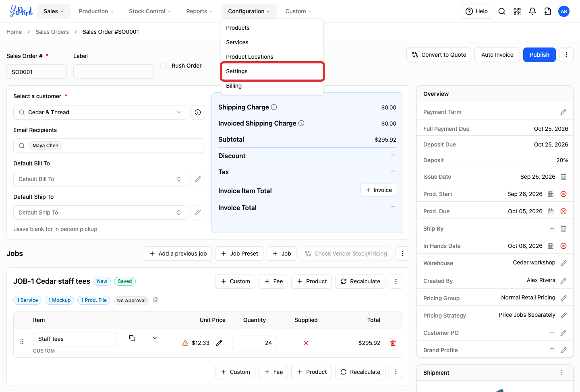Click the Auto Invoice button

pyautogui.click(x=497, y=55)
